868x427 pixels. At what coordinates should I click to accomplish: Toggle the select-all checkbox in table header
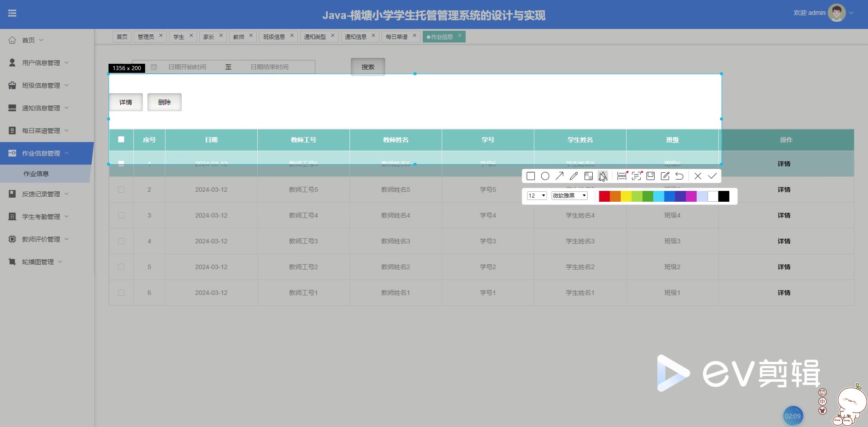(121, 139)
